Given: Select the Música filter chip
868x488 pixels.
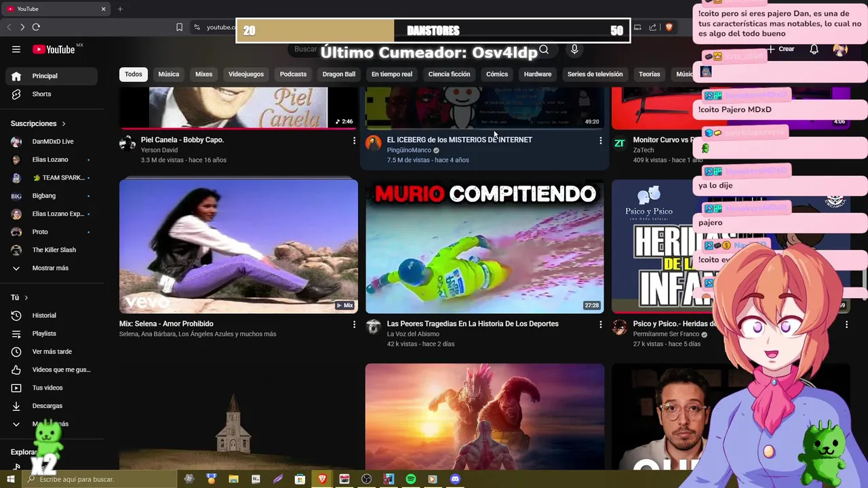Looking at the screenshot, I should 169,74.
